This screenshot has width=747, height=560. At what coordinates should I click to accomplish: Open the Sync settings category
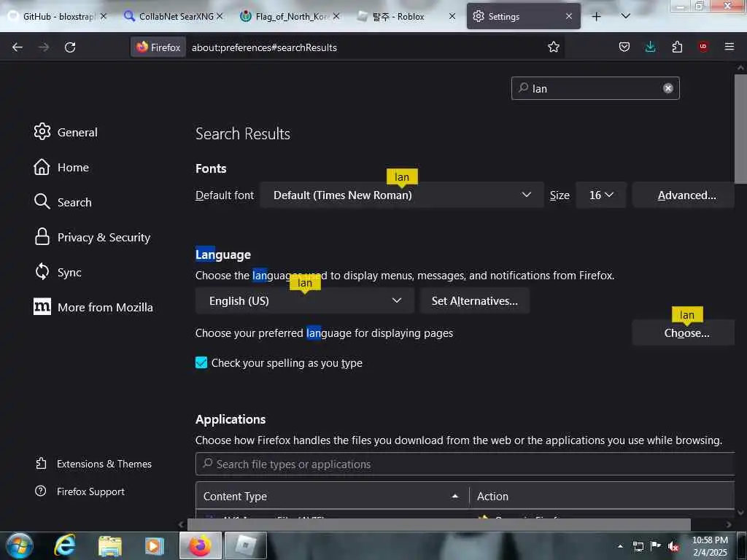[58, 273]
